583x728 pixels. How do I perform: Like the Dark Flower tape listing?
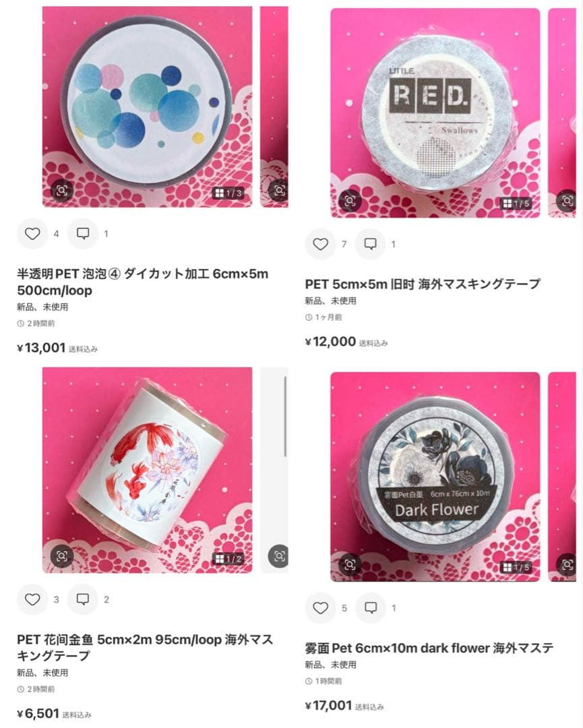coord(320,608)
